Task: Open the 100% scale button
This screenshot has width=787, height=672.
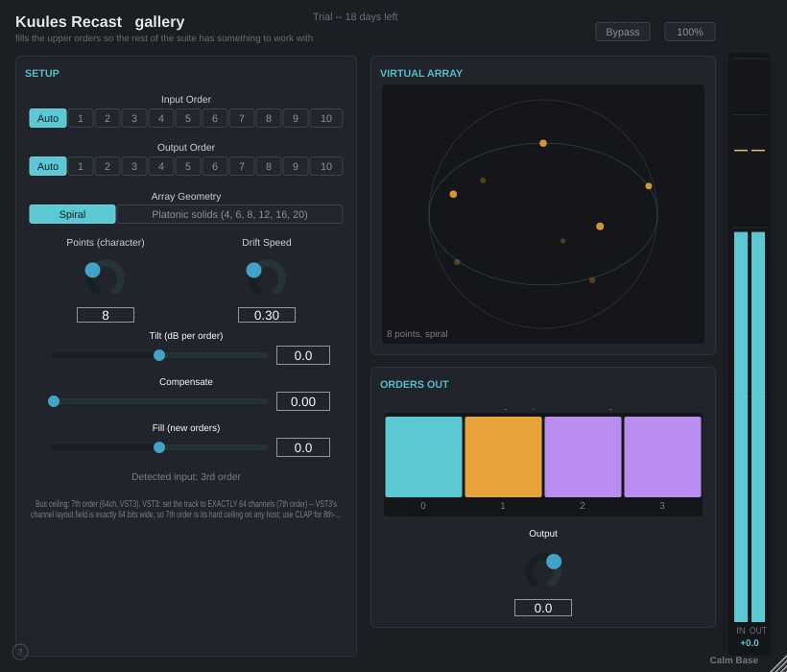Action: pyautogui.click(x=690, y=32)
